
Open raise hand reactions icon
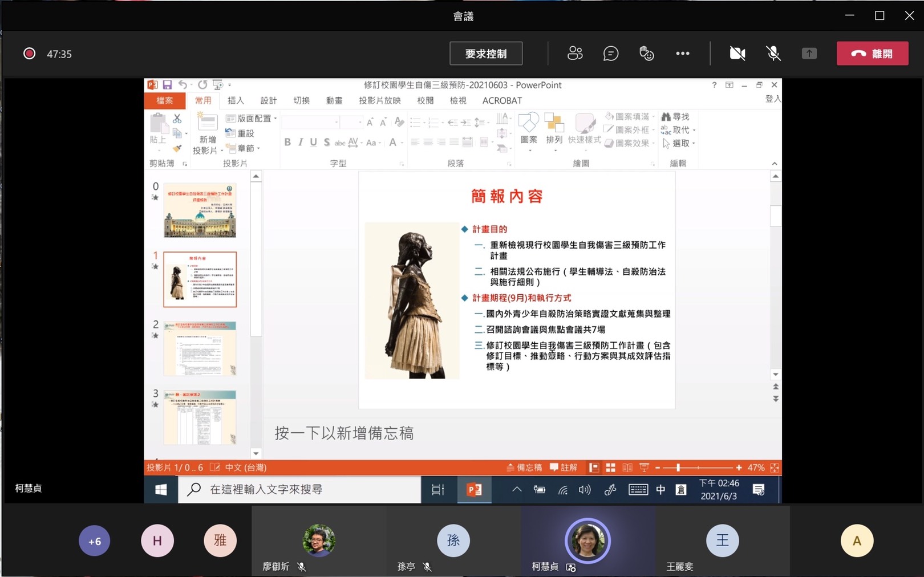646,54
